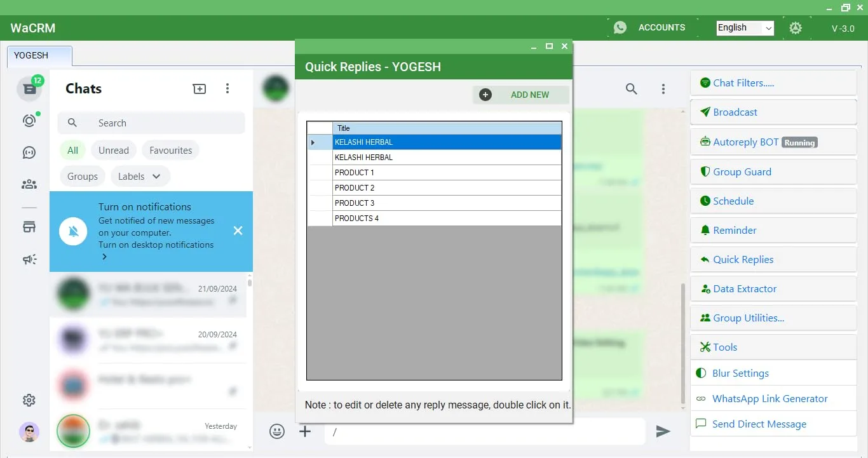Expand the Labels dropdown
Screen dimensions: 868x458
(140, 177)
